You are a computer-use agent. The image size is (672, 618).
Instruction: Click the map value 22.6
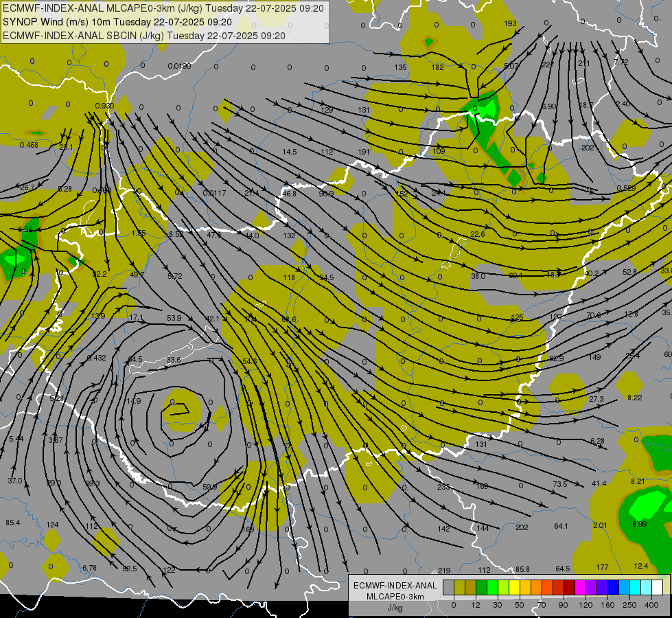(x=478, y=234)
